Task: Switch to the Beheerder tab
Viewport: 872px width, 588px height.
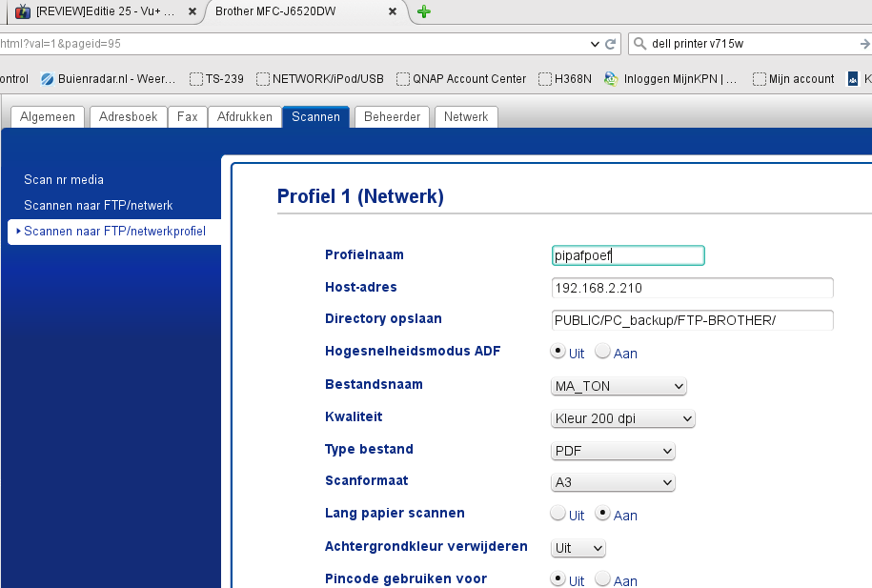Action: pos(392,117)
